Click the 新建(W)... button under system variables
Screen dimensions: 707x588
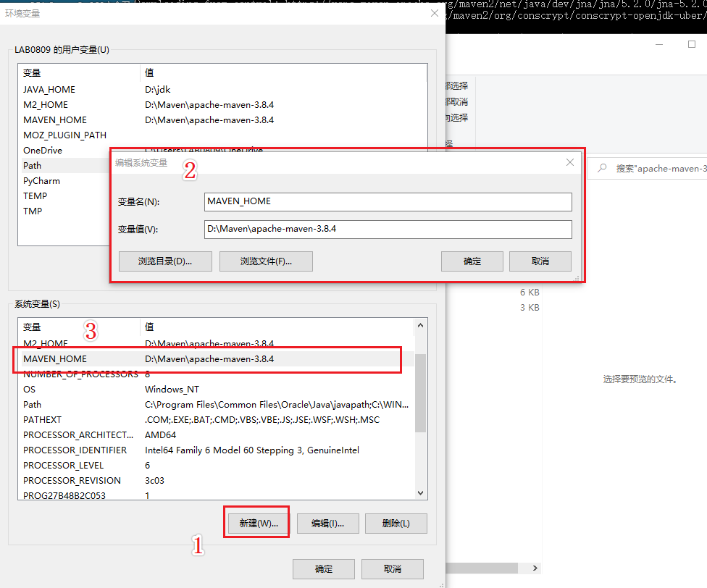[x=259, y=523]
